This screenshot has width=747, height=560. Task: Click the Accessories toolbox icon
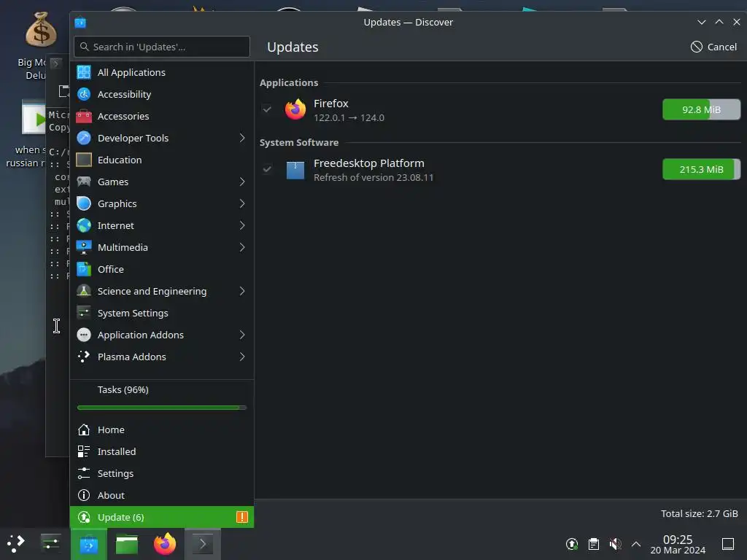click(84, 116)
